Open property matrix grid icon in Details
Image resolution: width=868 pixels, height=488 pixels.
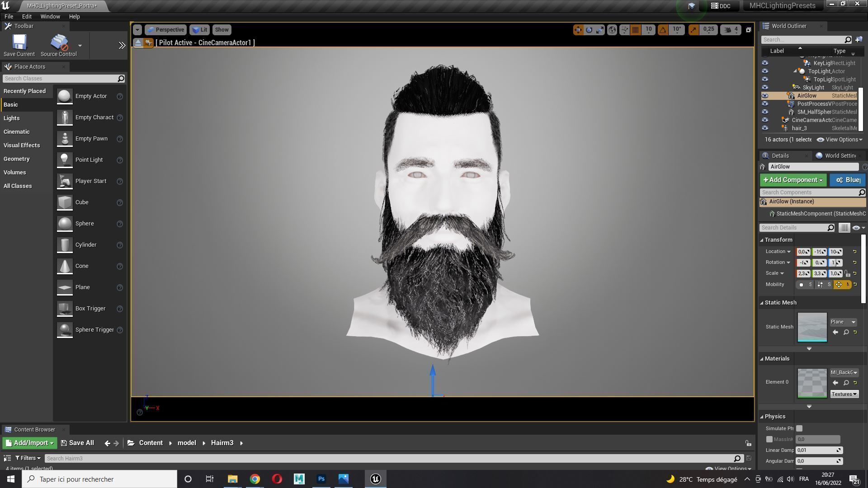844,228
